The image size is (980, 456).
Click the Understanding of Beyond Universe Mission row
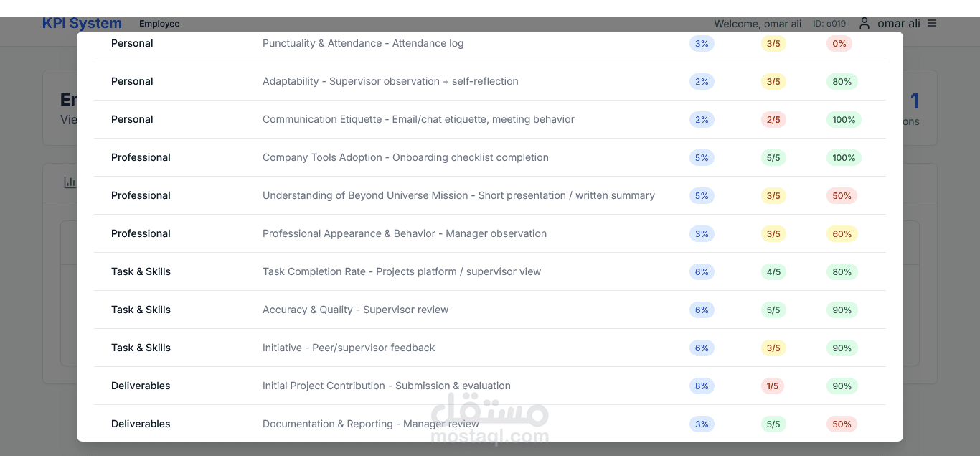458,196
